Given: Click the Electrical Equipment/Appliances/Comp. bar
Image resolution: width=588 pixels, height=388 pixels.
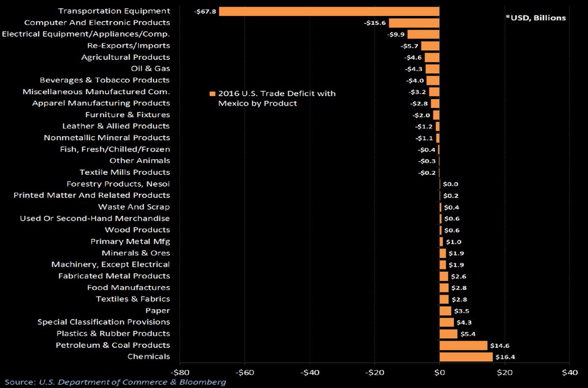Looking at the screenshot, I should [x=423, y=34].
